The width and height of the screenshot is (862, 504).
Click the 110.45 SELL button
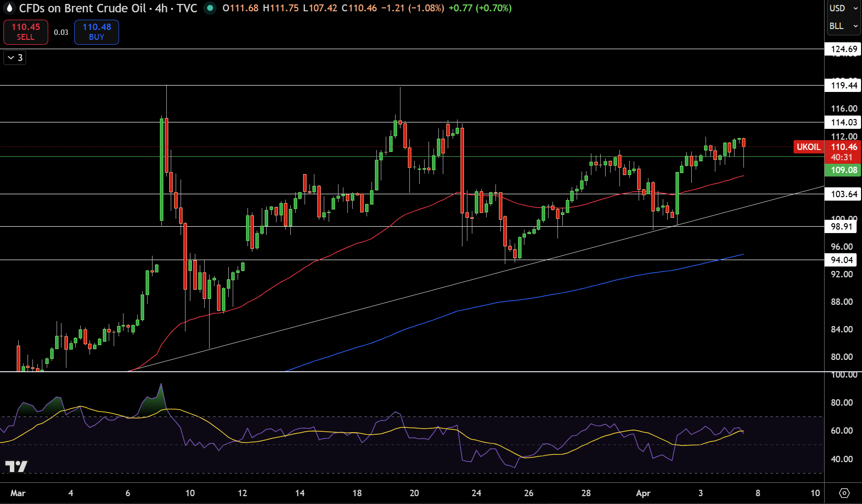click(x=26, y=32)
